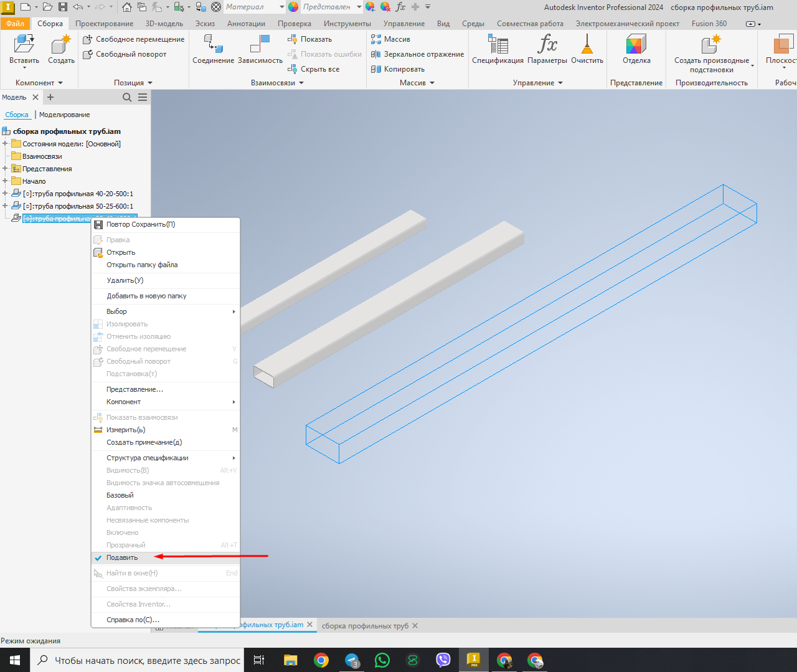Screen dimensions: 797x672
Task: Select Свободный поворот tool
Action: pos(125,54)
